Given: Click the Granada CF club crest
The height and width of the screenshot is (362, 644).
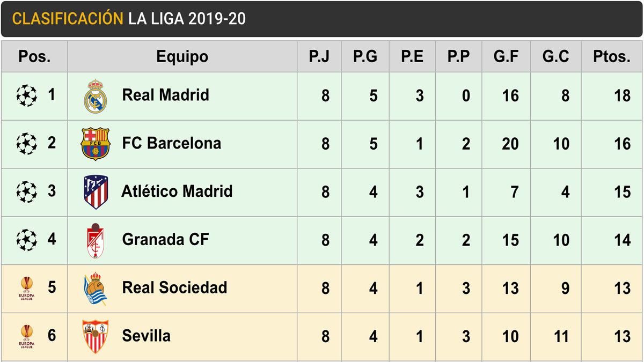Looking at the screenshot, I should click(96, 240).
